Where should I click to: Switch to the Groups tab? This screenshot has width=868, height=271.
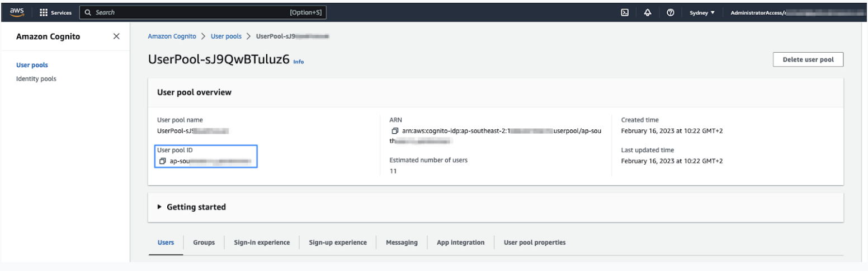tap(204, 242)
